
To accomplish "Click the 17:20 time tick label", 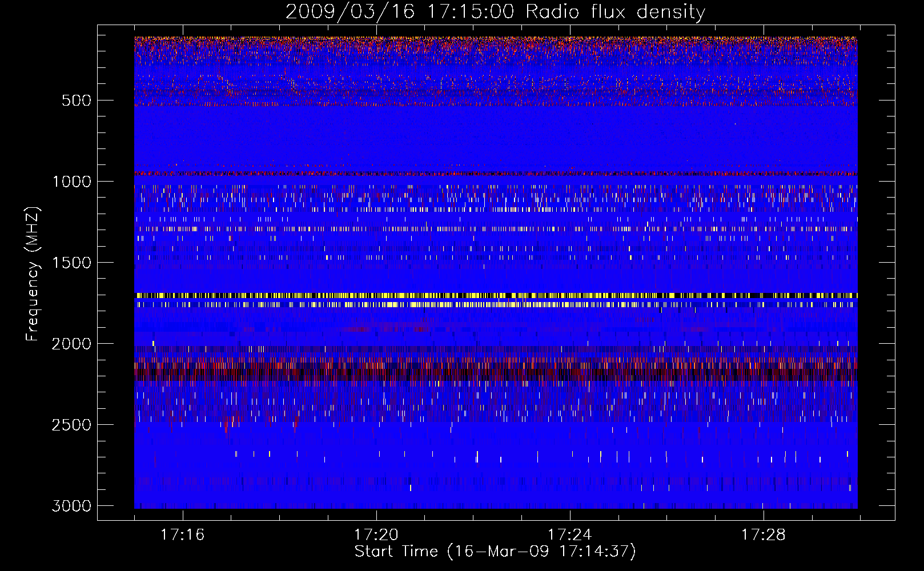I will pyautogui.click(x=376, y=535).
